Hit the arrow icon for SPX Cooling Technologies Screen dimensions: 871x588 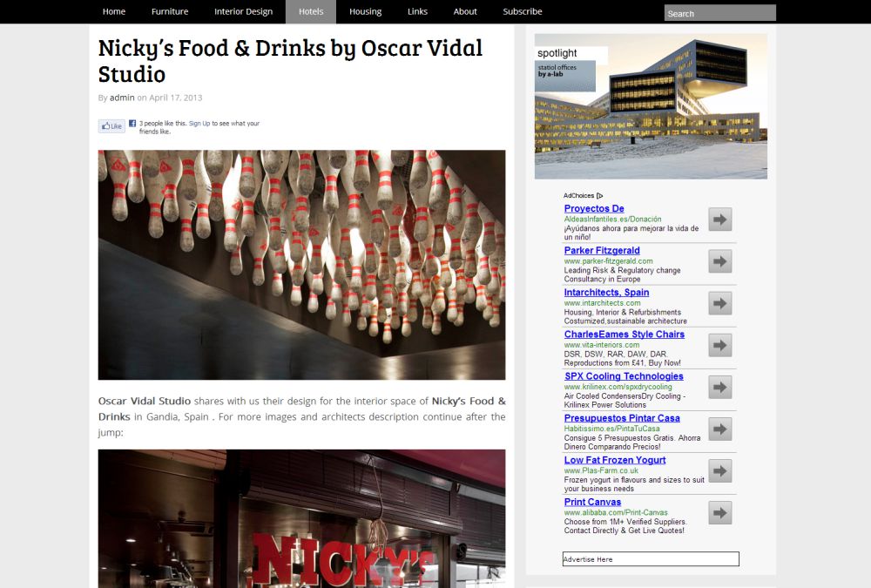pyautogui.click(x=719, y=387)
